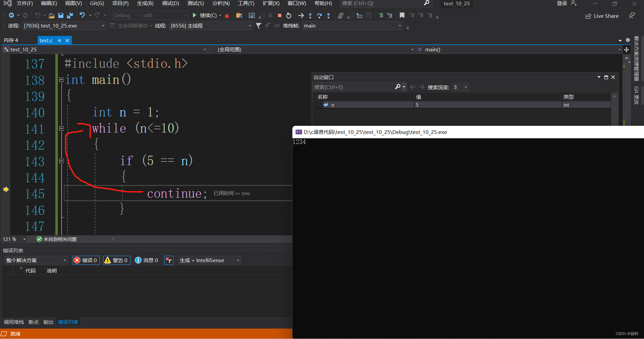
Task: Click the thread filter funnel icon
Action: click(x=258, y=26)
